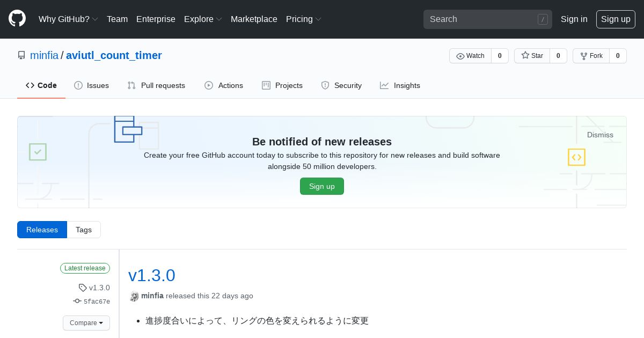Select the Code tab

click(41, 85)
